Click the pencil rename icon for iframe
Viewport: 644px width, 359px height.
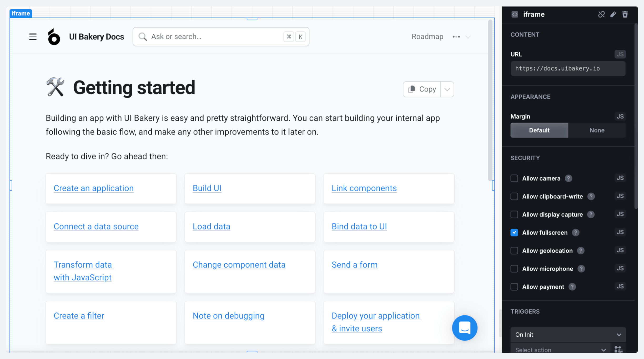[x=613, y=14]
